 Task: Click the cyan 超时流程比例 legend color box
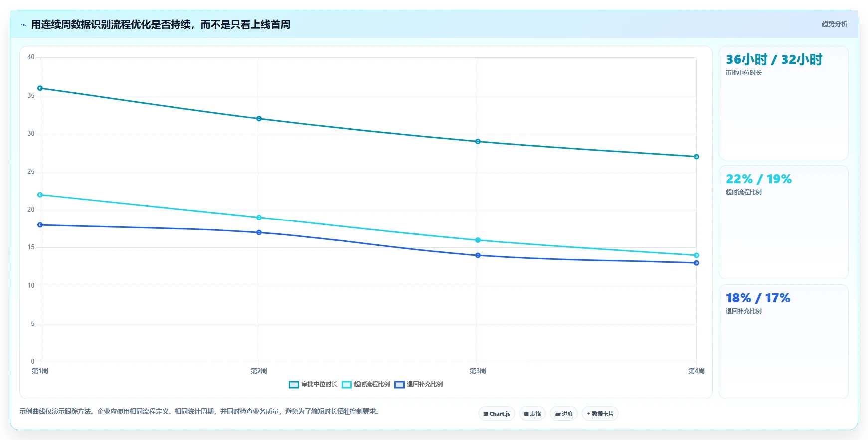(x=347, y=385)
